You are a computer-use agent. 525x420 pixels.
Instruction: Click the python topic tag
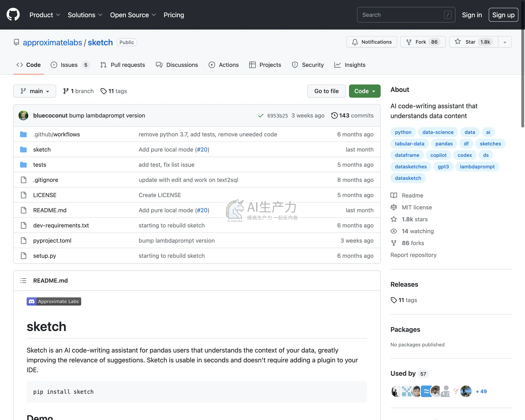(x=403, y=132)
